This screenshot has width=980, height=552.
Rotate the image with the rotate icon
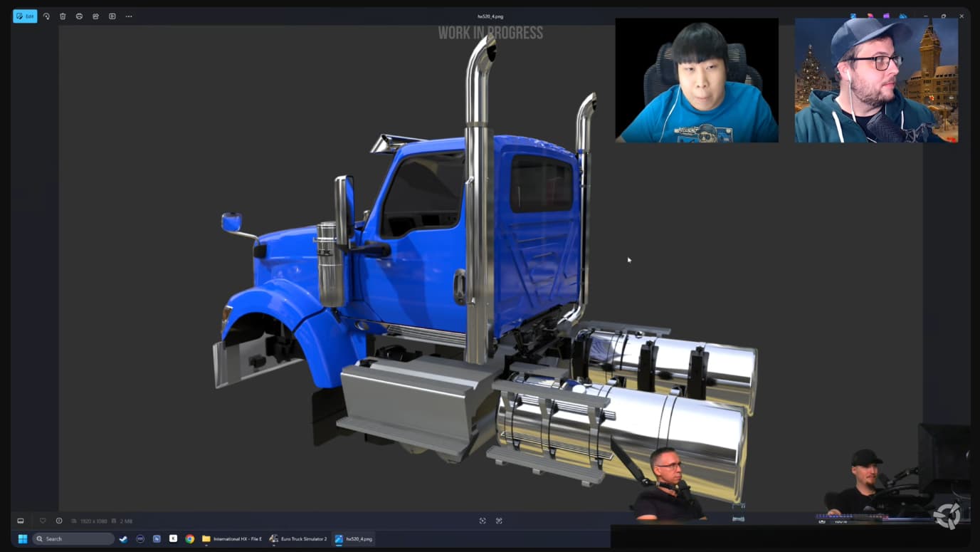click(x=46, y=16)
